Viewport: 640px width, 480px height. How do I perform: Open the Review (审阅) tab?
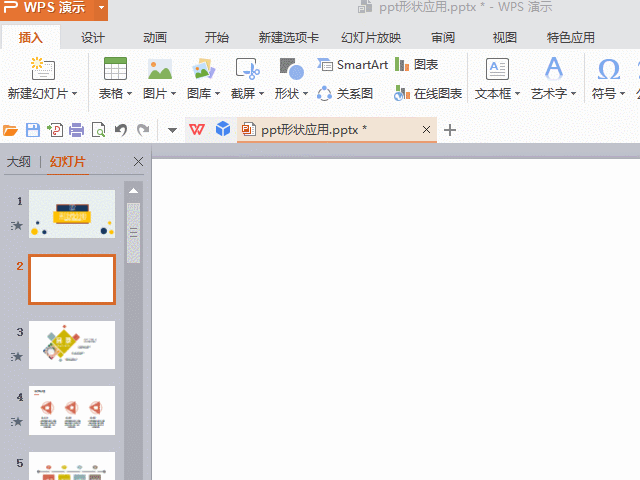[x=443, y=38]
